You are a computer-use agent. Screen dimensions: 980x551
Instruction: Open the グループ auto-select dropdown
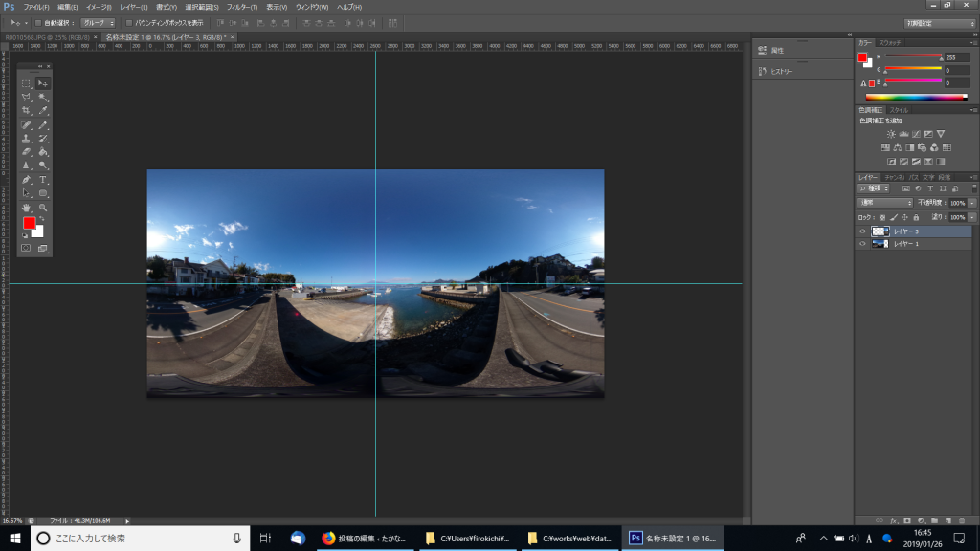click(x=97, y=22)
